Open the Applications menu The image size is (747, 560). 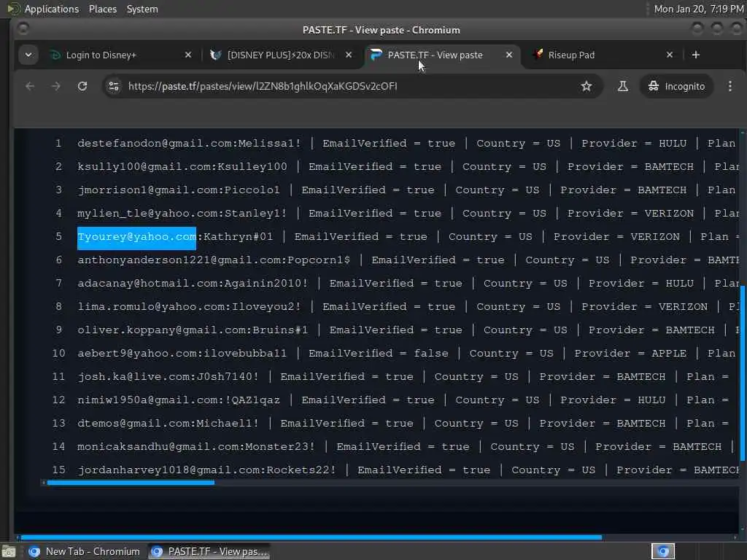coord(52,9)
